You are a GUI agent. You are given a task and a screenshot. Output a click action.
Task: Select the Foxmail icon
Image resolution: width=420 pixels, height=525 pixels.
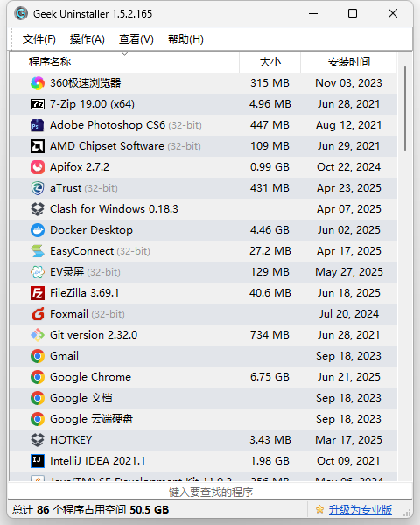[x=37, y=314]
